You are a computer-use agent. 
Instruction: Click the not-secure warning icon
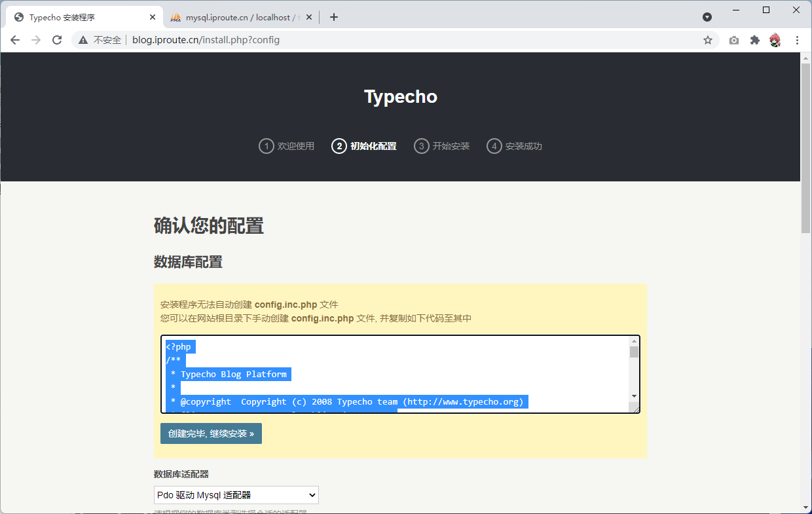(x=83, y=40)
